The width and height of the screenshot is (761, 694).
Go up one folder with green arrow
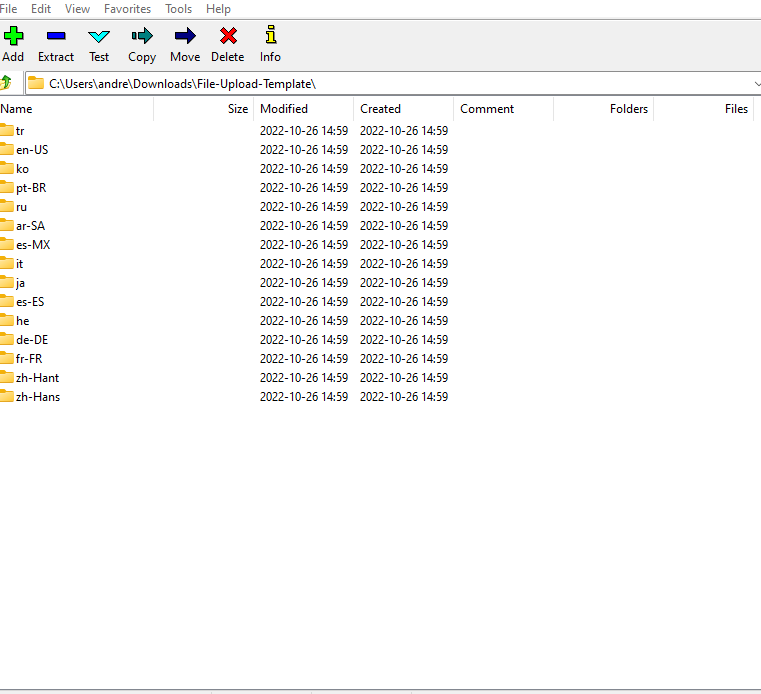6,83
